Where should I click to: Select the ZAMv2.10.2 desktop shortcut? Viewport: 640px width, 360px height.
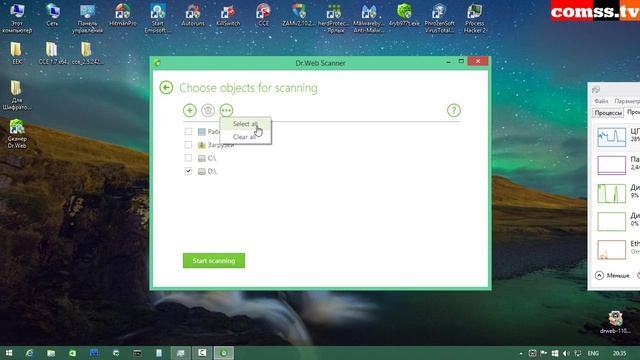(298, 16)
